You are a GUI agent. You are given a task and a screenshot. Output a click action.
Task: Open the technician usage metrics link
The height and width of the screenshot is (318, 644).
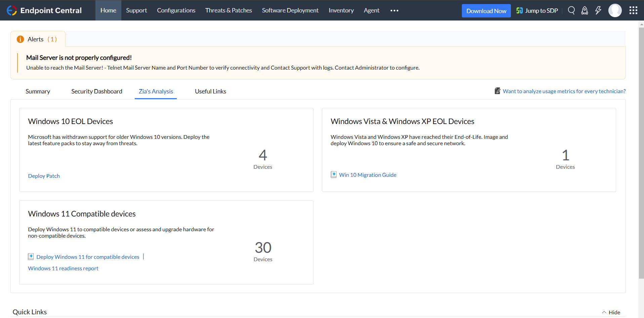click(x=564, y=91)
